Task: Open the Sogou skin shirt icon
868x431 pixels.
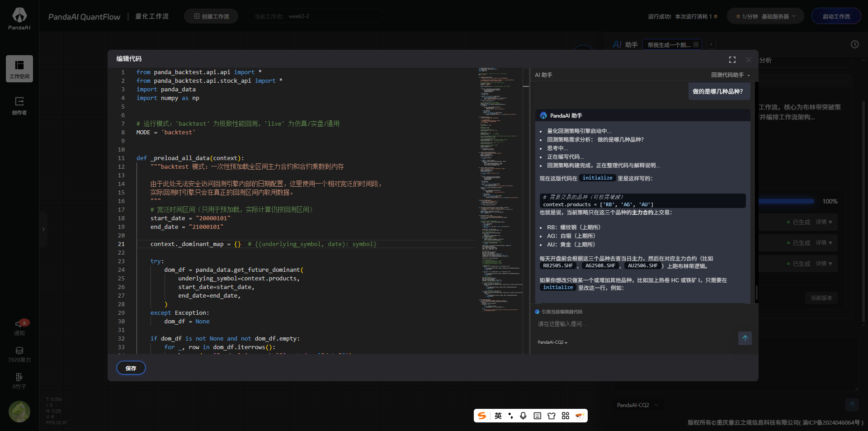Action: click(x=551, y=416)
